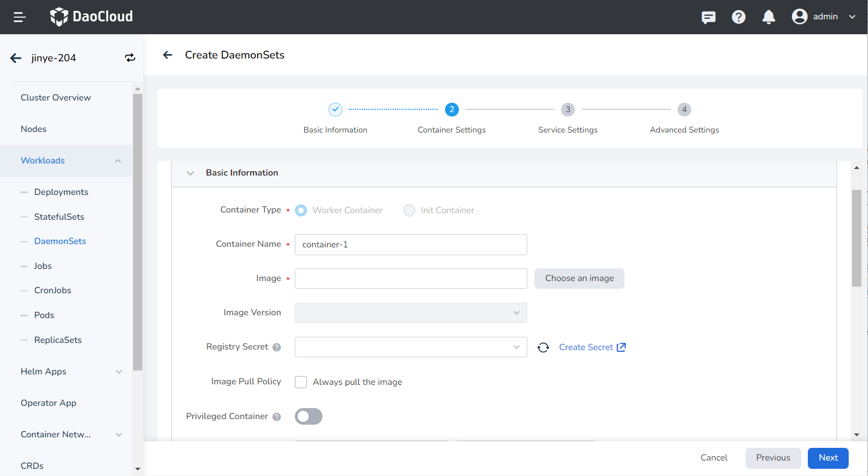Check Always pull the image

[x=301, y=382]
